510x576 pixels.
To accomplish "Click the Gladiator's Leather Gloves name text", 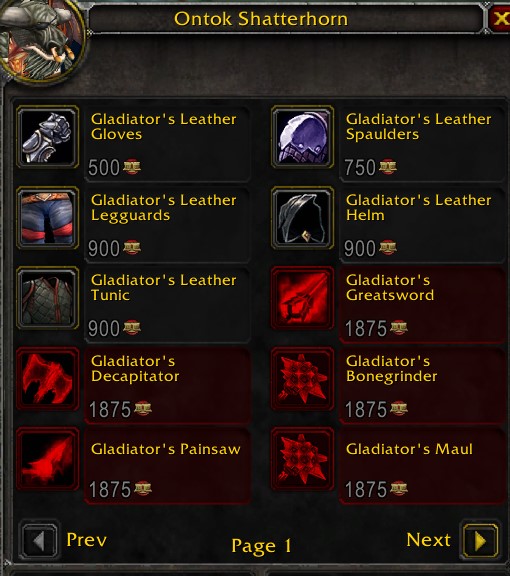I will click(164, 126).
